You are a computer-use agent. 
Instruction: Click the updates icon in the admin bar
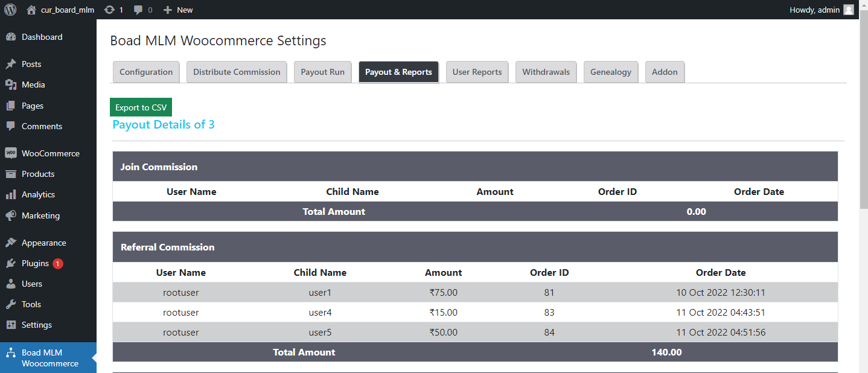(x=110, y=9)
